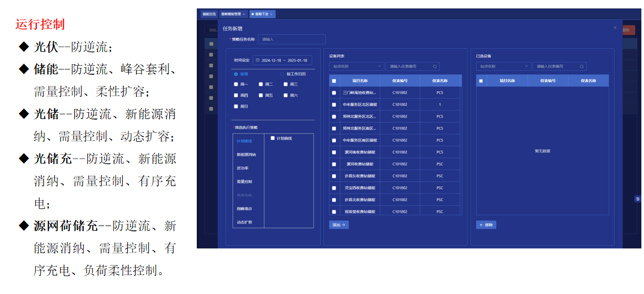Image resolution: width=644 pixels, height=294 pixels.
Task: Open the calendar icon beside 时间设定
Action: 258,60
